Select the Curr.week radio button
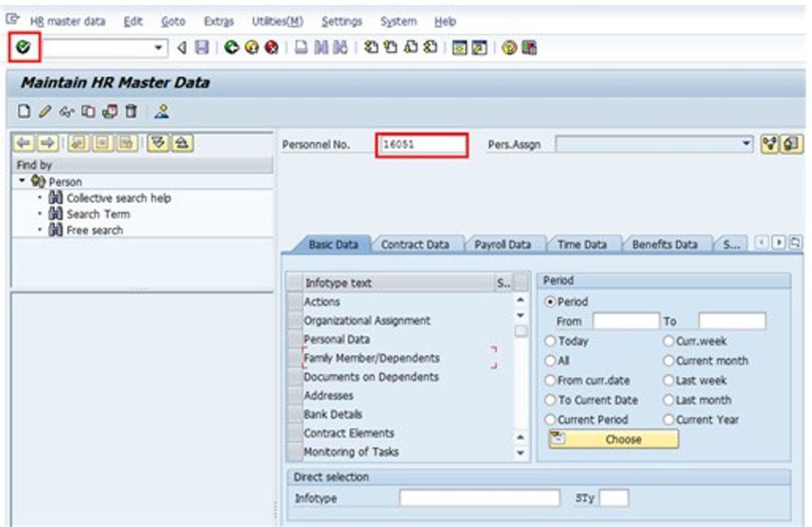 pyautogui.click(x=669, y=341)
